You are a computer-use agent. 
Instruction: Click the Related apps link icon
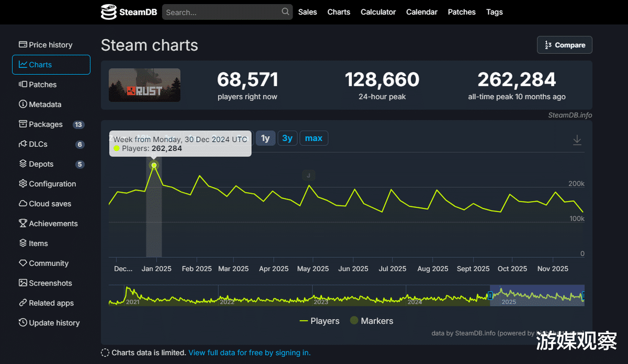pos(23,303)
